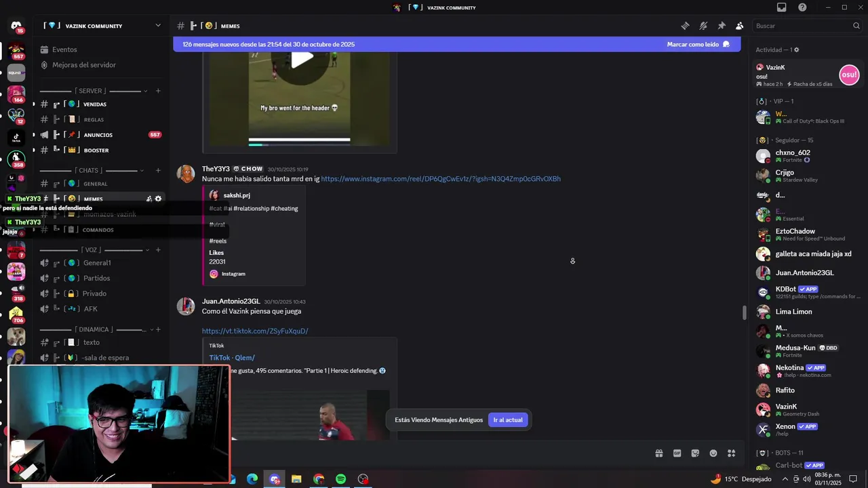Screen dimensions: 868x488
Task: Add channel to DINAMICA category plus
Action: point(158,329)
